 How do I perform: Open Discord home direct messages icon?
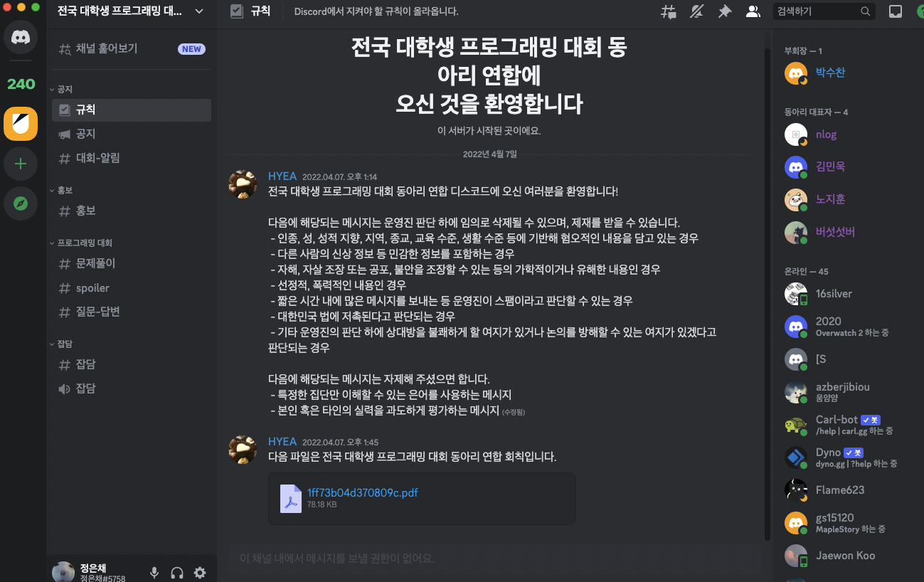[x=21, y=37]
